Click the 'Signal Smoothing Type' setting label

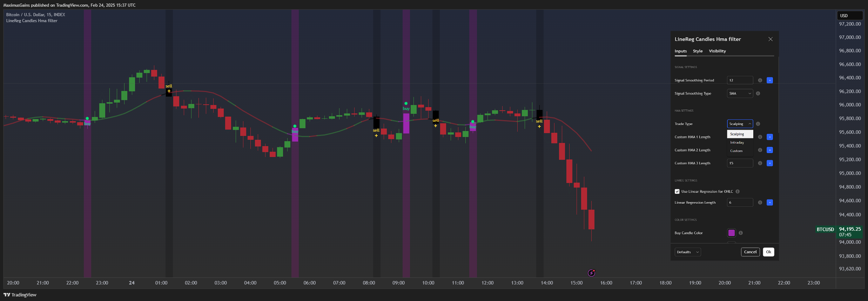pos(693,93)
